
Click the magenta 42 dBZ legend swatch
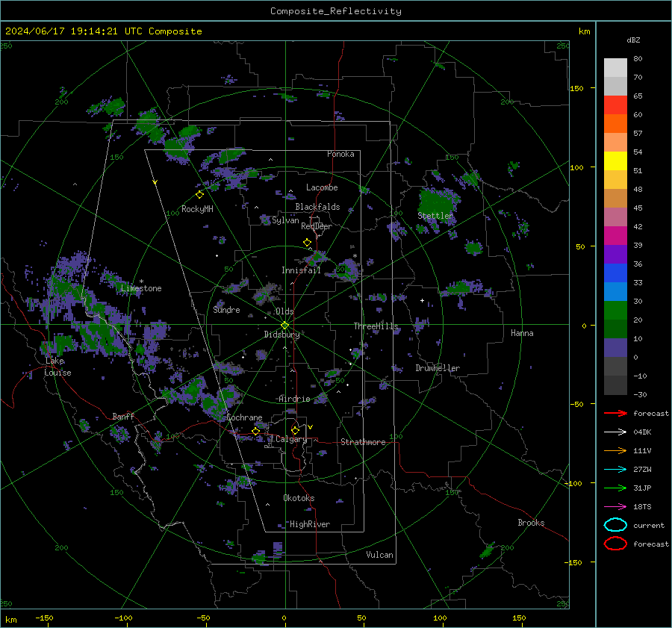pyautogui.click(x=615, y=235)
